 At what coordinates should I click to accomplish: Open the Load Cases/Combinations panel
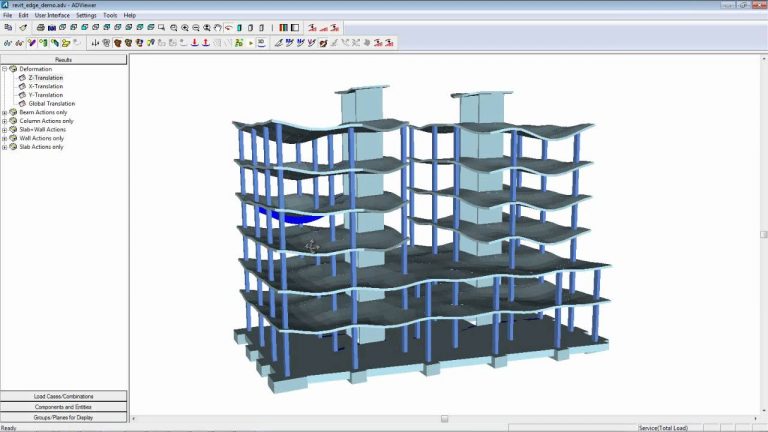pos(64,396)
